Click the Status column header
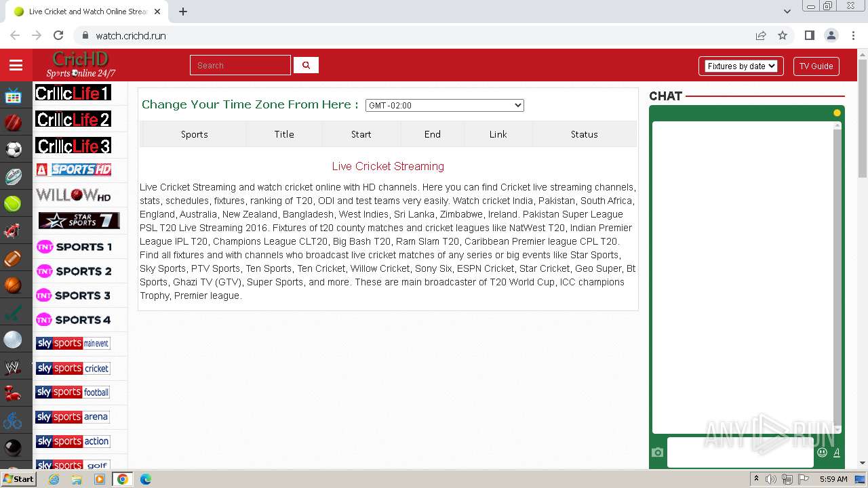Image resolution: width=868 pixels, height=488 pixels. [584, 134]
